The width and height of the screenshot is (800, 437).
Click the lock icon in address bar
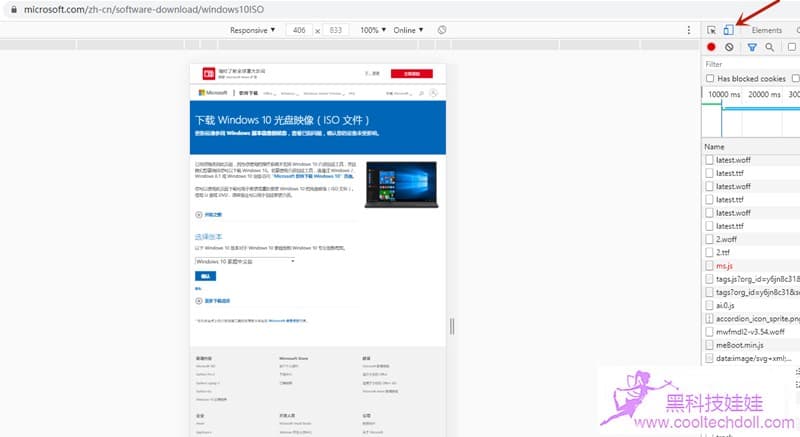point(14,9)
